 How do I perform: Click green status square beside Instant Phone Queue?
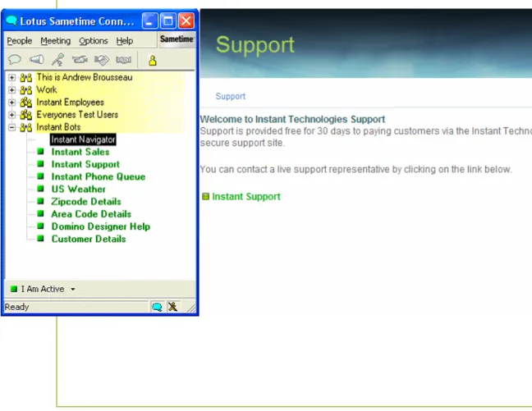[x=40, y=176]
